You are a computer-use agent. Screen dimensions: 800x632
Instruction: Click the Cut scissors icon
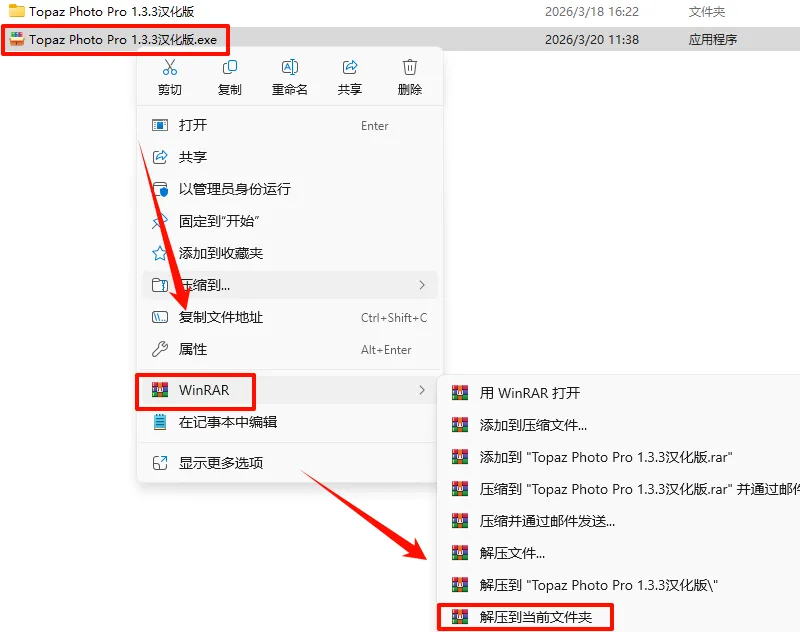169,67
